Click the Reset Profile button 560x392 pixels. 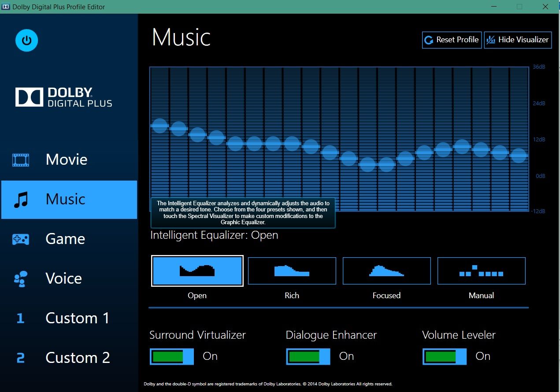pos(451,40)
